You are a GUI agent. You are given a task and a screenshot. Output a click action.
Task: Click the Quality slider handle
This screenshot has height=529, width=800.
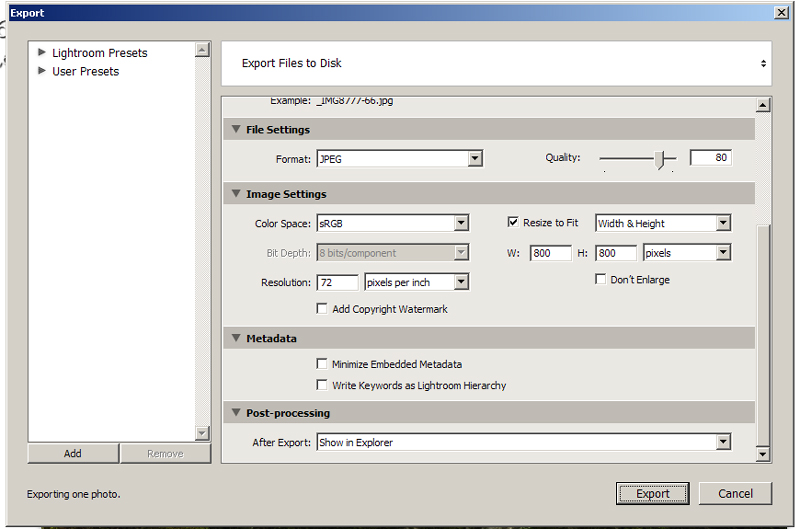tap(660, 159)
